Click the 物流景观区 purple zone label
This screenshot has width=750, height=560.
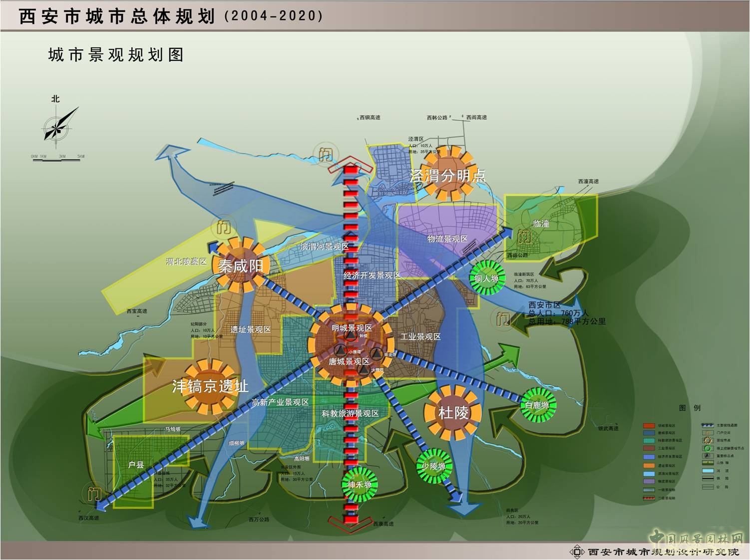[447, 239]
